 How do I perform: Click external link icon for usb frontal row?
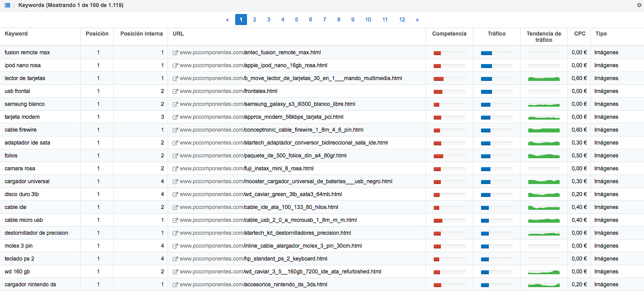coord(175,91)
